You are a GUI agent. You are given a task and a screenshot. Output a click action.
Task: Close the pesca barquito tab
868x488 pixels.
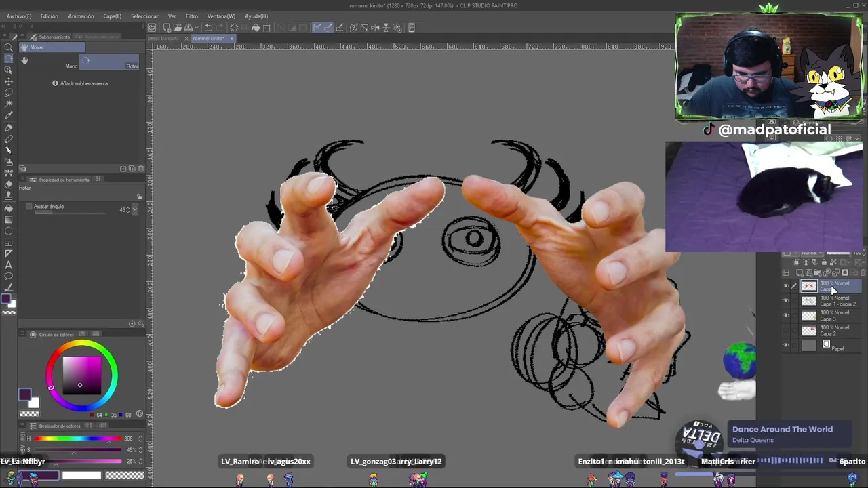(x=186, y=39)
